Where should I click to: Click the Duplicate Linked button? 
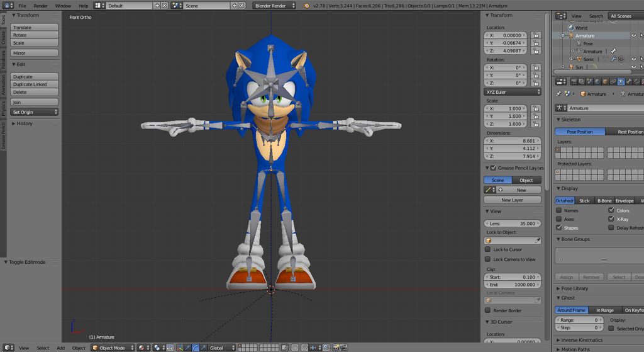click(34, 84)
